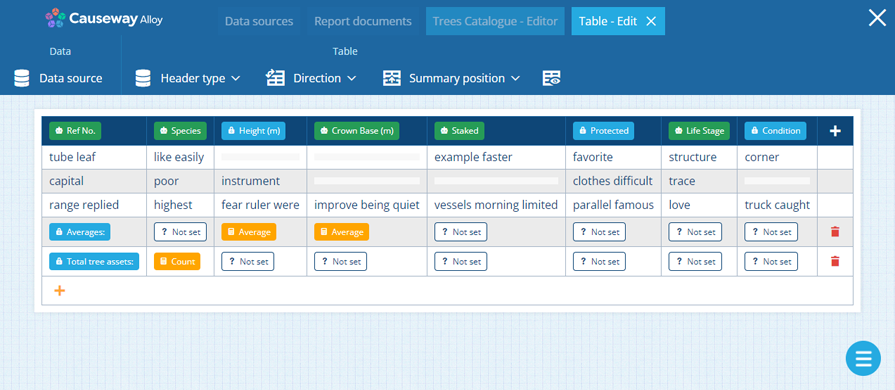Click the Causeway Alloy logo
The image size is (895, 390).
pyautogui.click(x=104, y=19)
